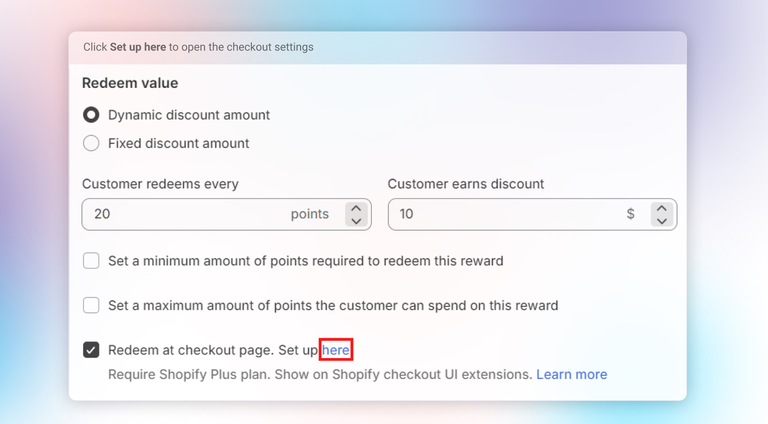Enable the maximum points spend checkbox

click(x=91, y=305)
